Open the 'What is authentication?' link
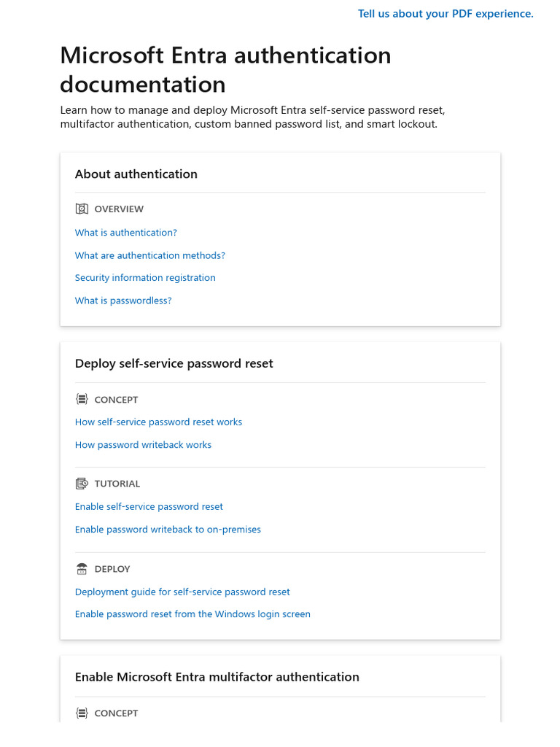560x747 pixels. [x=126, y=233]
